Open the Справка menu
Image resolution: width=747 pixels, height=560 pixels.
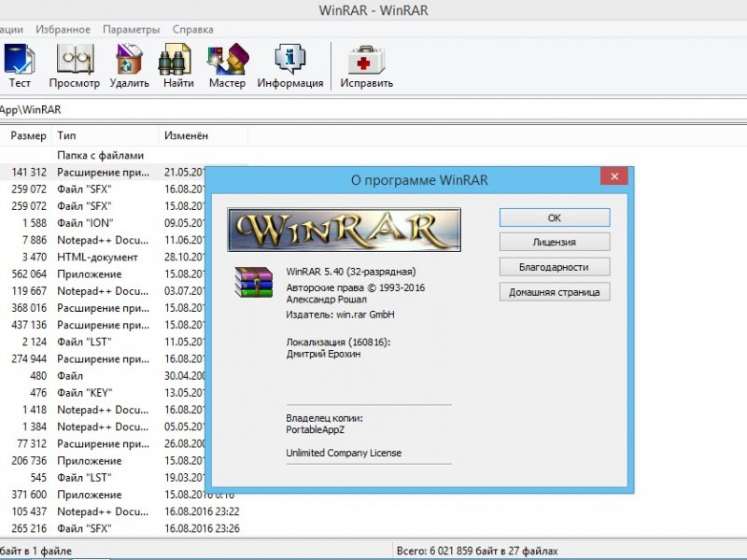[x=193, y=30]
